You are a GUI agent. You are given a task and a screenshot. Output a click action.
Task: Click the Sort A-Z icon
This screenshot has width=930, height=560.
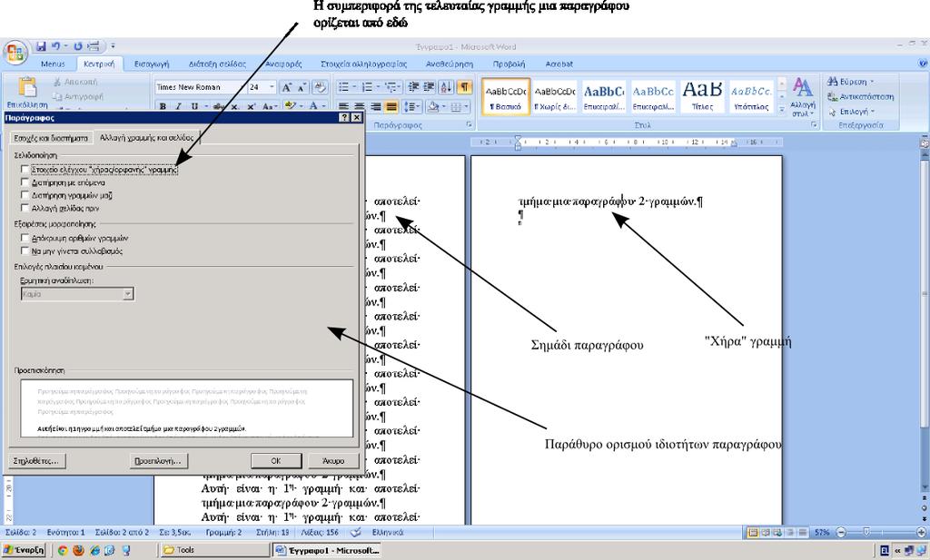(446, 87)
